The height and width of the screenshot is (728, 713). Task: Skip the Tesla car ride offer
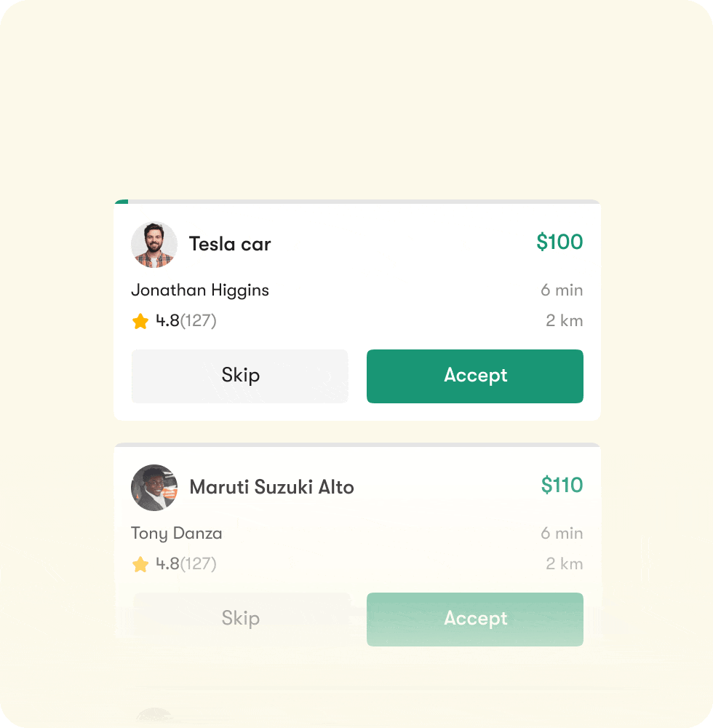click(x=239, y=376)
